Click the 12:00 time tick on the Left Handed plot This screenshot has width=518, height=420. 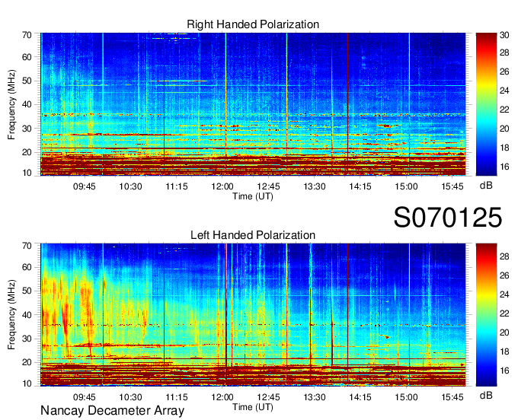(x=222, y=397)
